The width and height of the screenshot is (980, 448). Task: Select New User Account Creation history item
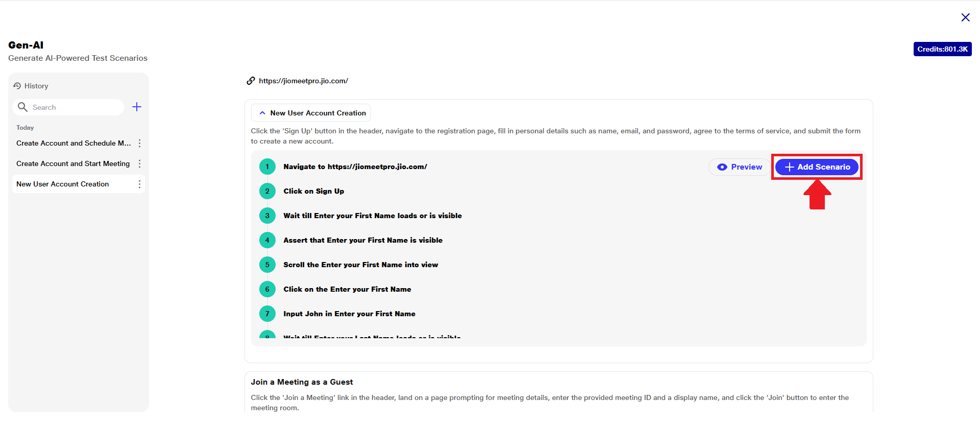click(63, 184)
